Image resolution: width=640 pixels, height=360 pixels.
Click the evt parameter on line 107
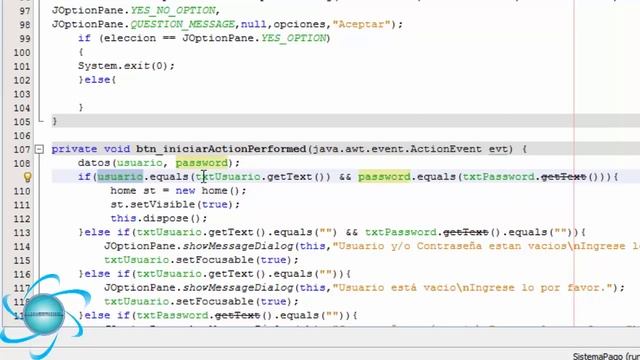point(498,149)
